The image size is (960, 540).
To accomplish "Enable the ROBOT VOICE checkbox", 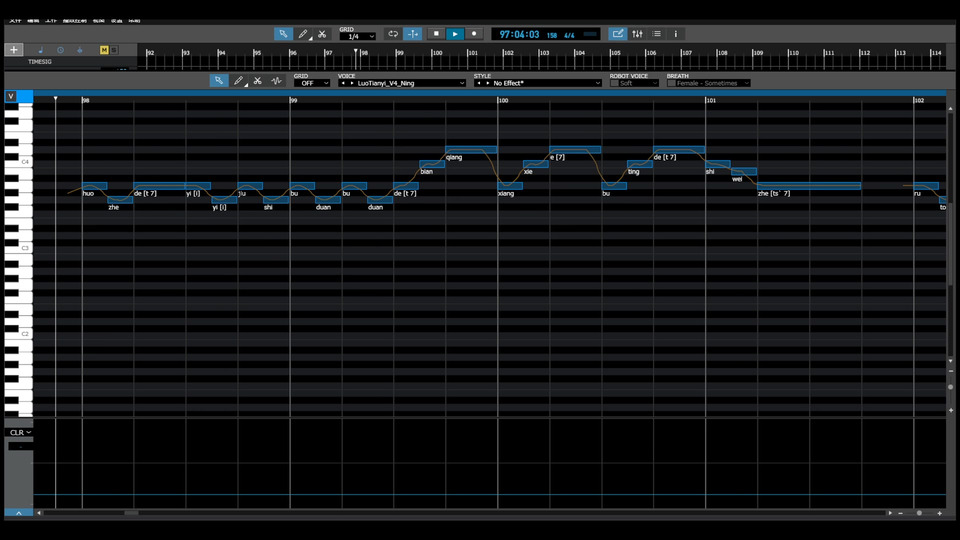I will pyautogui.click(x=614, y=83).
